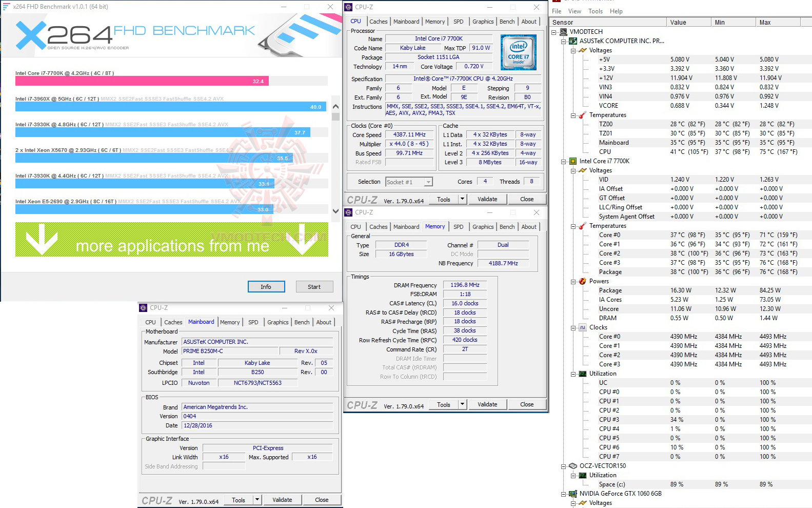The image size is (812, 508).
Task: Click the Voltages icon under Intel Core i7 7700K
Action: [583, 170]
